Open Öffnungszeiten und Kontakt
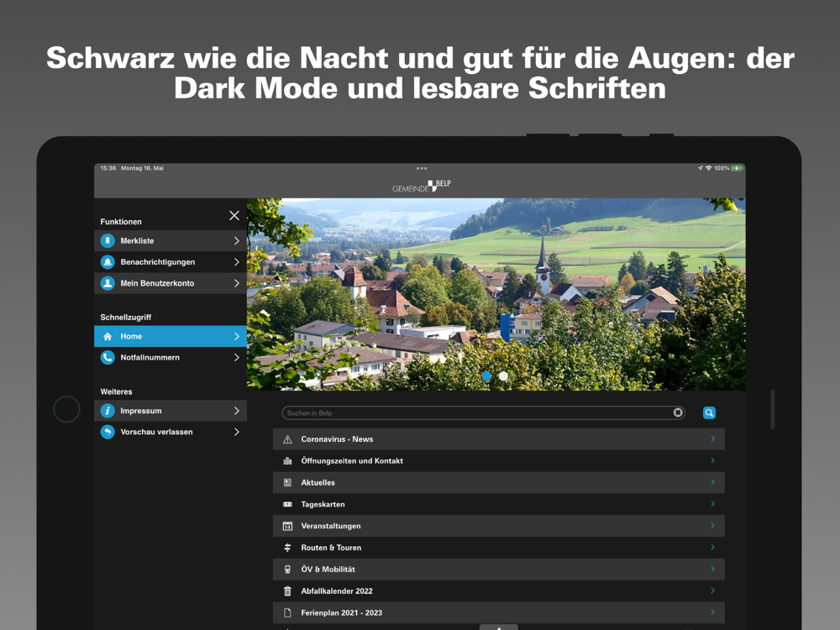 tap(499, 460)
